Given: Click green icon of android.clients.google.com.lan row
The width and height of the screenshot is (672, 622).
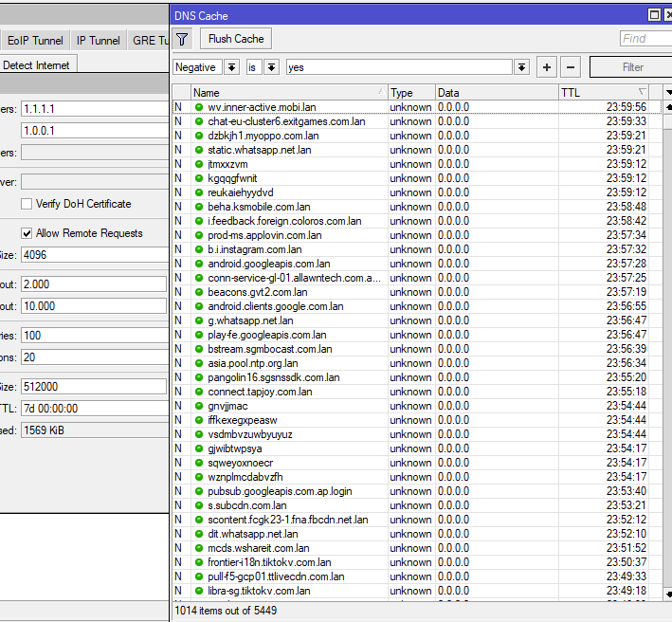Looking at the screenshot, I should tap(199, 306).
